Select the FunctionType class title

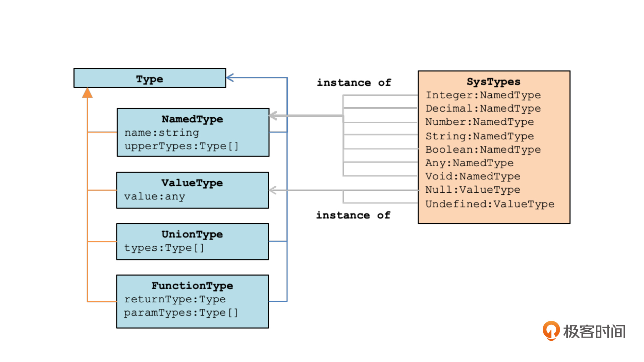192,286
